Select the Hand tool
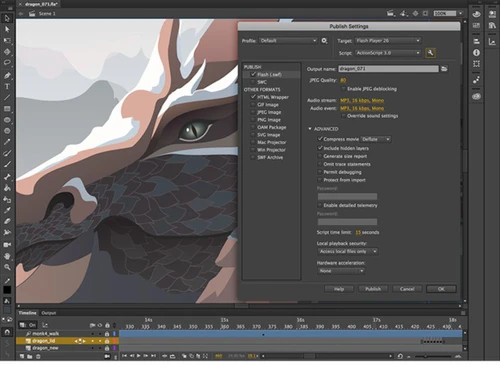This screenshot has width=500, height=375. tap(7, 256)
